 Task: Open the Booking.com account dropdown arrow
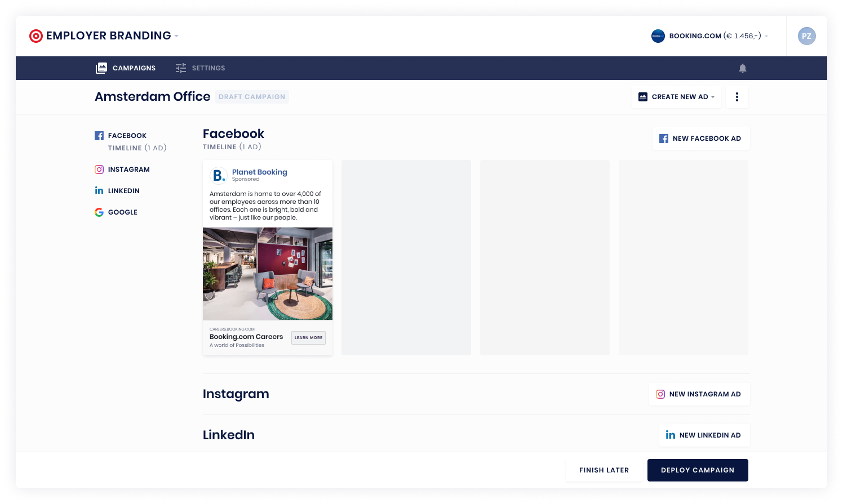(766, 36)
